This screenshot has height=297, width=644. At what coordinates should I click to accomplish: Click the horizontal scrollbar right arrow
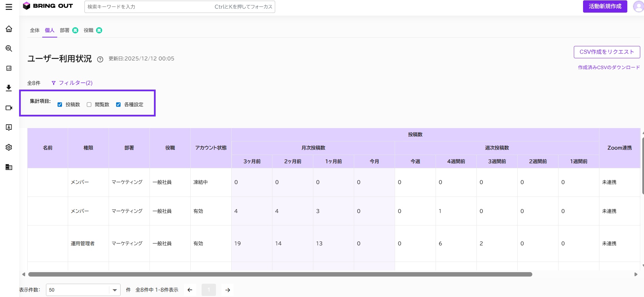[x=636, y=274]
